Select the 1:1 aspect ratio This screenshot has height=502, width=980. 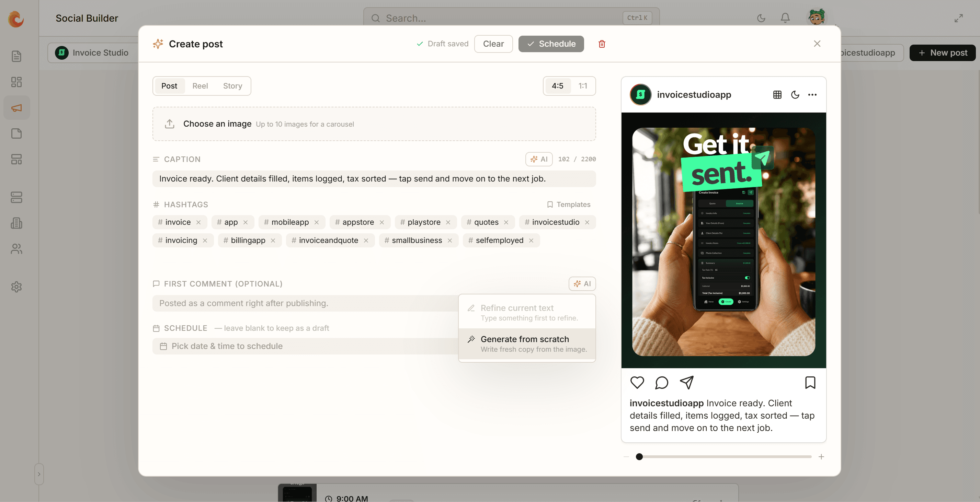582,86
